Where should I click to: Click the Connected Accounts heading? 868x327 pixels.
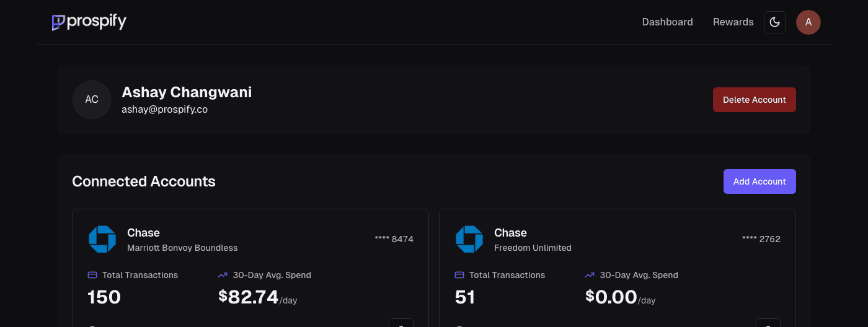coord(144,181)
